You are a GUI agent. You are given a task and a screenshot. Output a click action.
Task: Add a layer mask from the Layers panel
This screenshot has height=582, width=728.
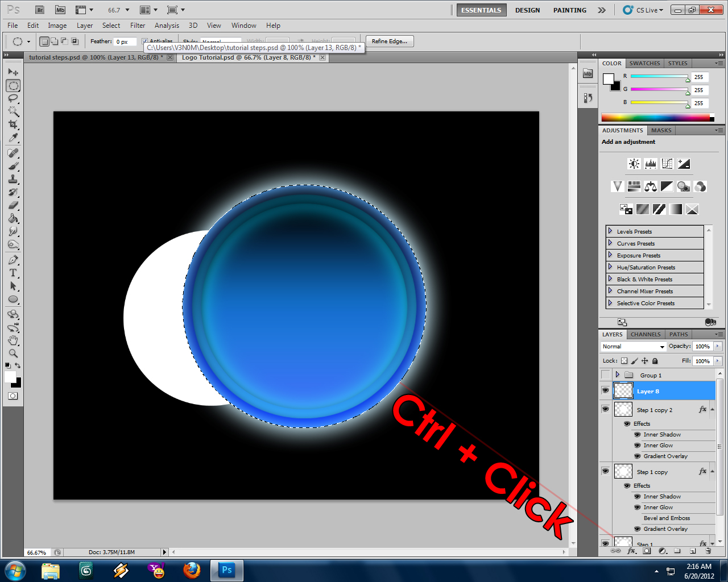coord(646,551)
